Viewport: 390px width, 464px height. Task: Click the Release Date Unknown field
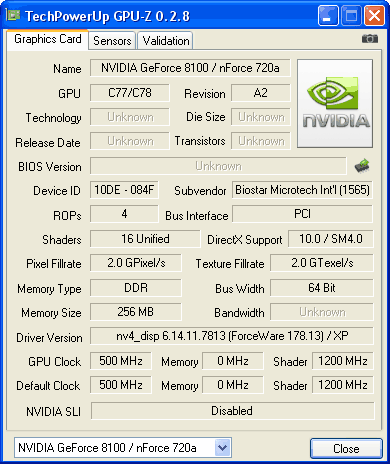click(130, 141)
